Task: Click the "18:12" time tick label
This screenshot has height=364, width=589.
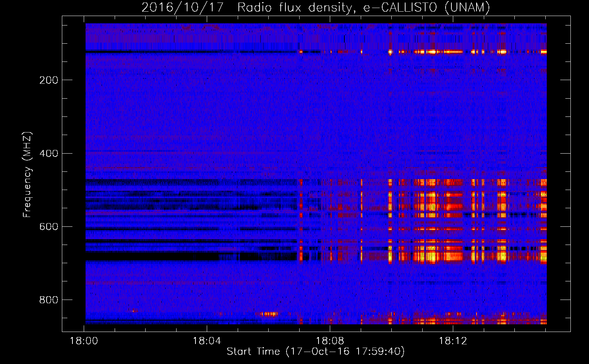Action: 453,341
